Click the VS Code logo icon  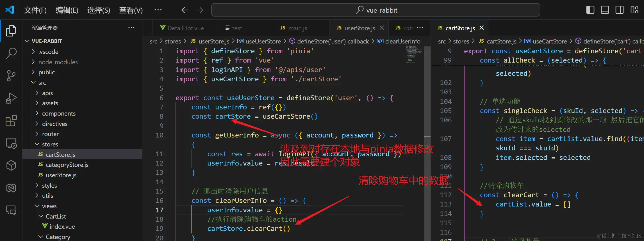pos(10,10)
